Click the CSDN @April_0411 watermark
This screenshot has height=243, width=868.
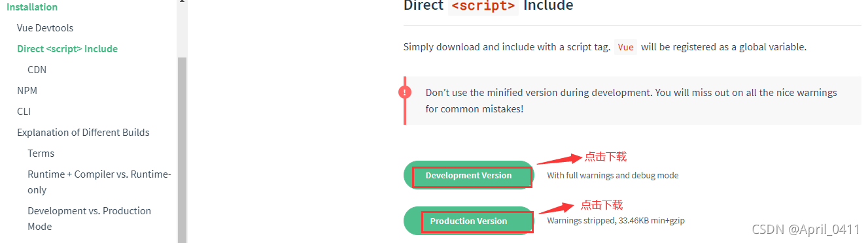click(806, 229)
